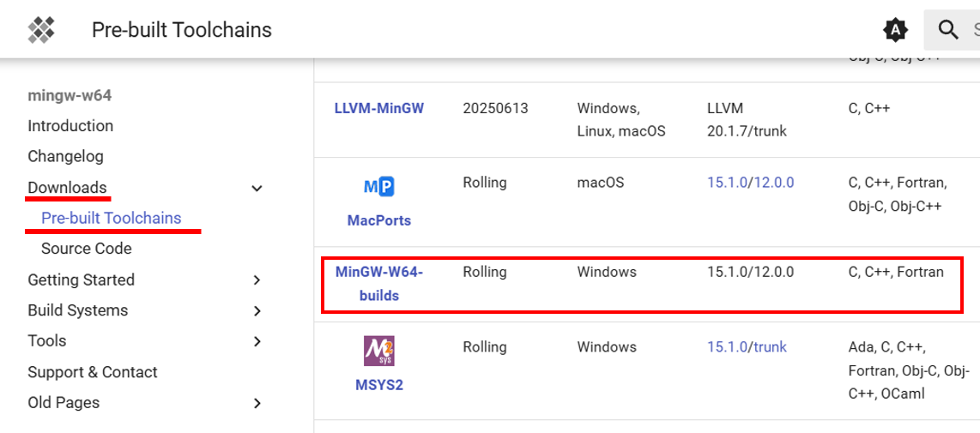Open the MSYS2 text link
This screenshot has width=980, height=433.
coord(379,384)
